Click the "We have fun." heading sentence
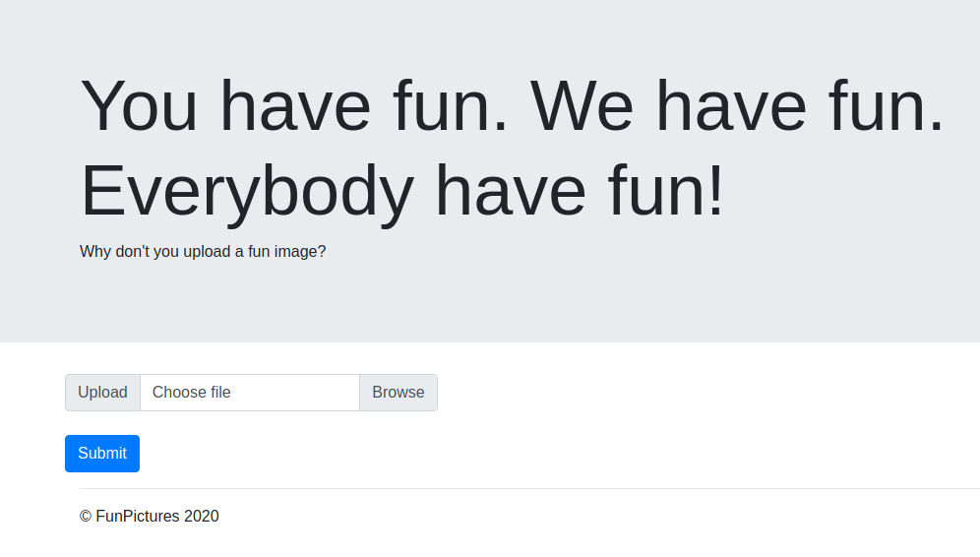The height and width of the screenshot is (557, 980). (x=737, y=105)
